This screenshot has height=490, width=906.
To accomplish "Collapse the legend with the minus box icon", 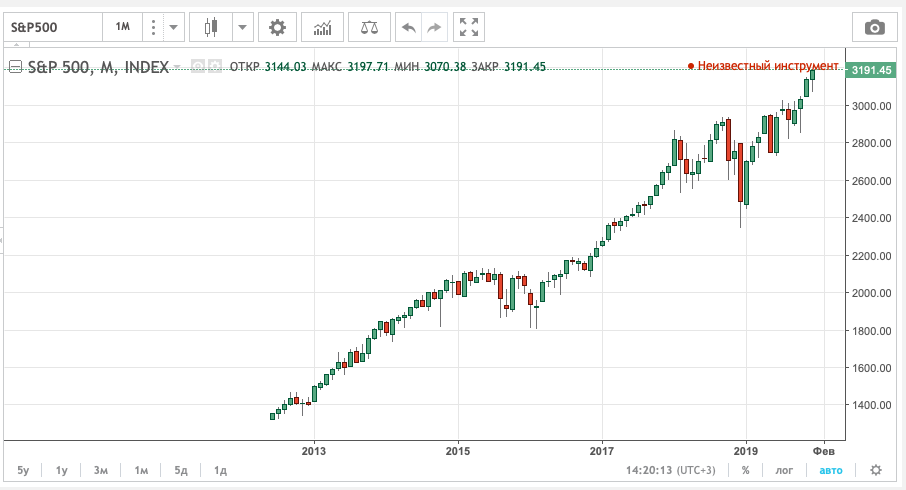I will tap(15, 67).
